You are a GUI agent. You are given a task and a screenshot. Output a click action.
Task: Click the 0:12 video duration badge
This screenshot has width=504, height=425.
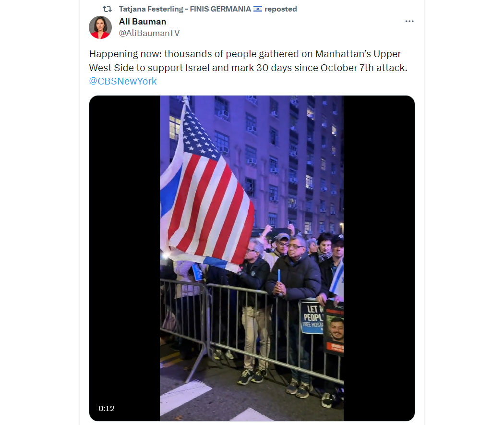pyautogui.click(x=107, y=409)
